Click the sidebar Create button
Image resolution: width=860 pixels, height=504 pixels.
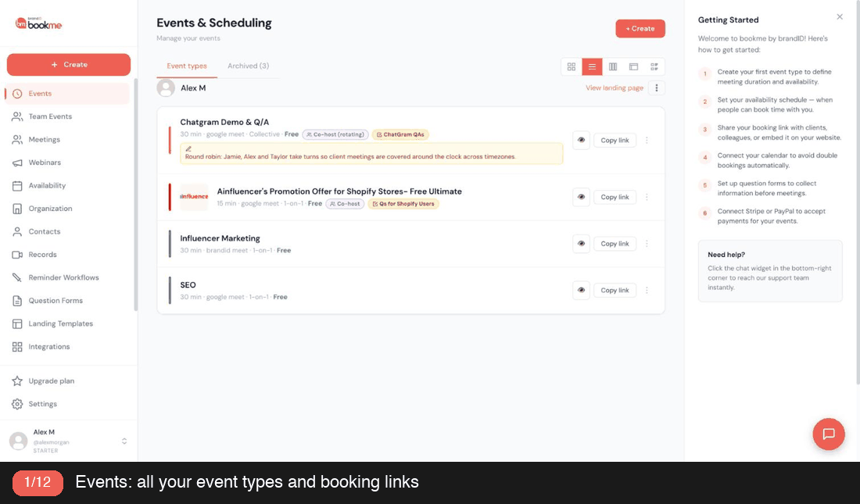[69, 65]
